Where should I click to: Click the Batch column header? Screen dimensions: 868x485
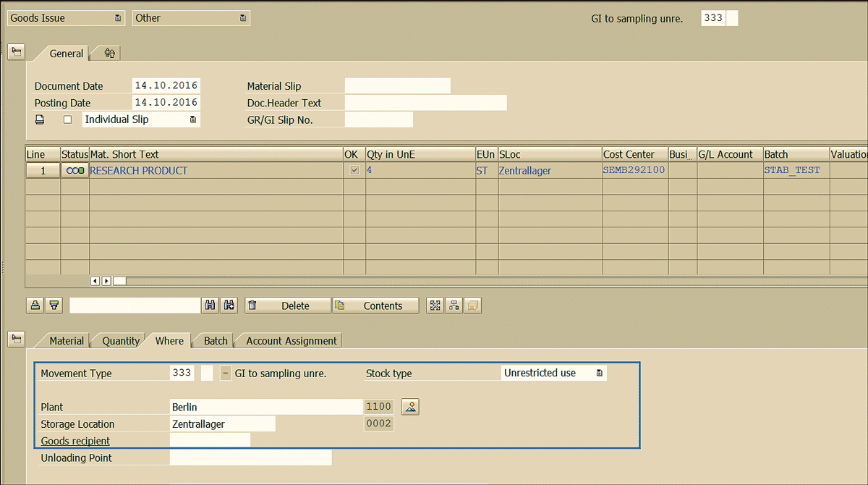[796, 154]
